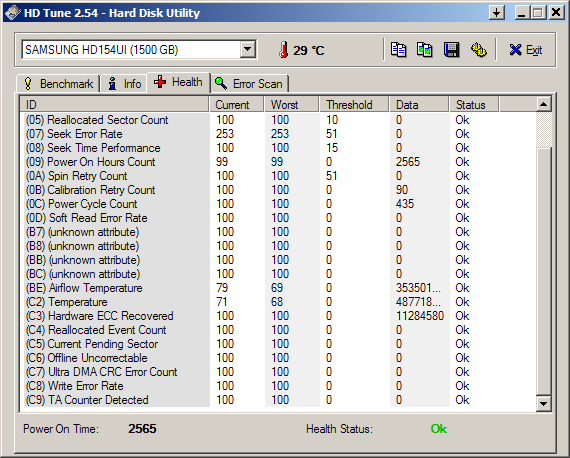Select the Spin Retry Count row
The height and width of the screenshot is (458, 570).
278,176
